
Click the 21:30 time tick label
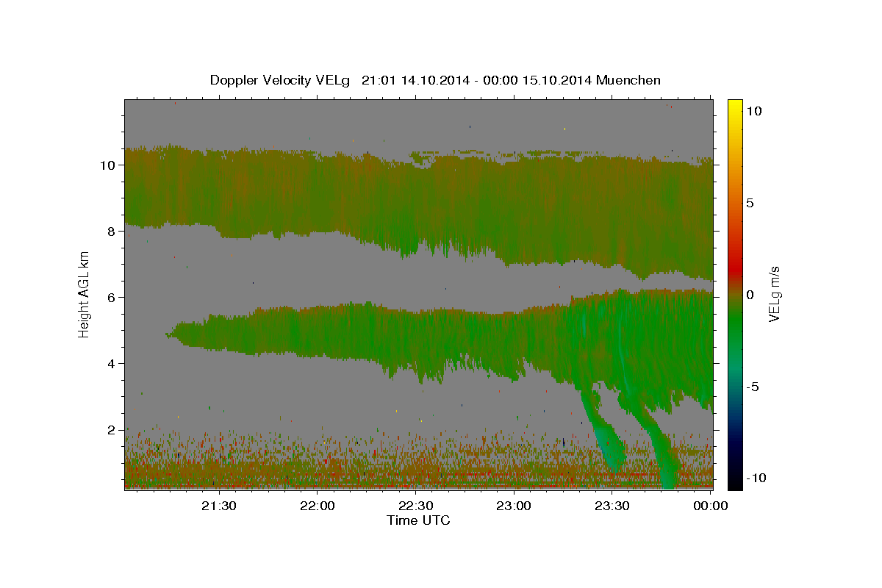point(219,506)
